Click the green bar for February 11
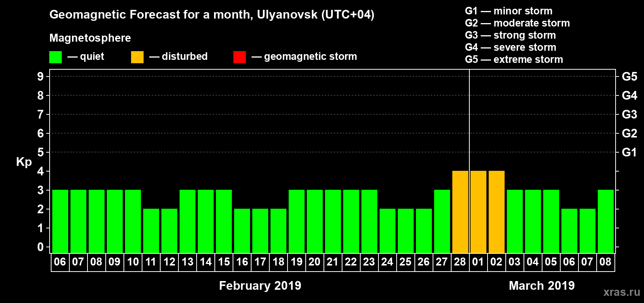Screen dimensions: 644x303 click(151, 231)
